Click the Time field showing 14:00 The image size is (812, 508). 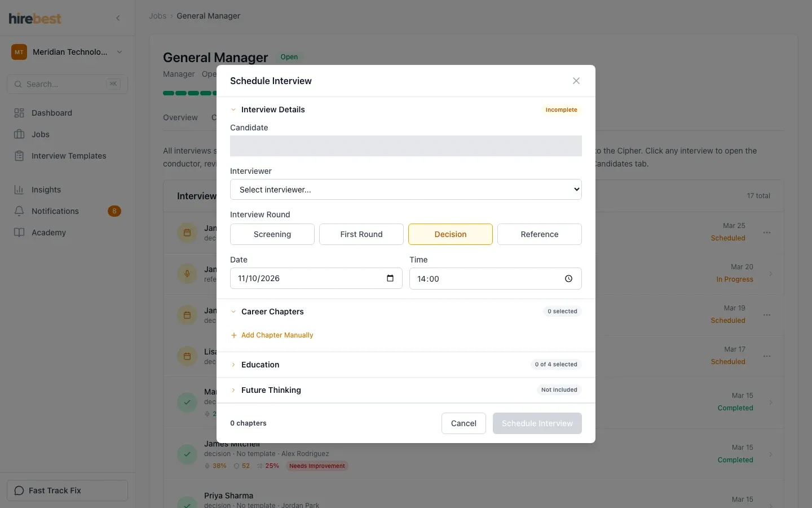pos(496,279)
